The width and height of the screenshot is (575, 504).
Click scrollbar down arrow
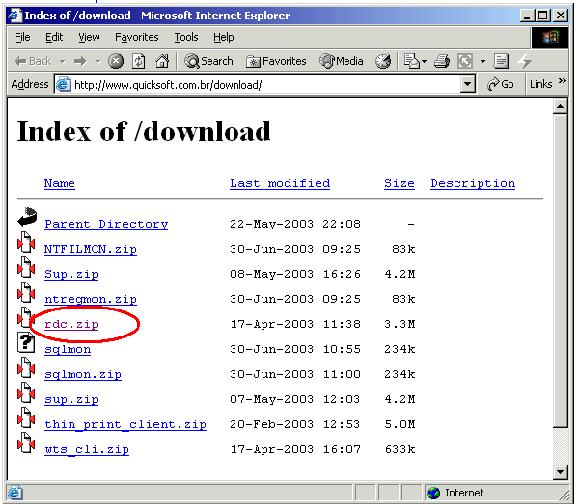tap(560, 472)
